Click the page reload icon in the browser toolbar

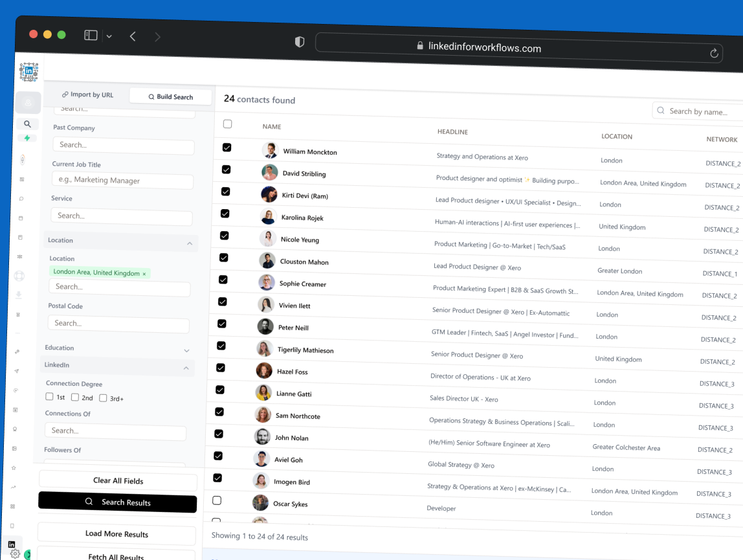click(x=714, y=53)
